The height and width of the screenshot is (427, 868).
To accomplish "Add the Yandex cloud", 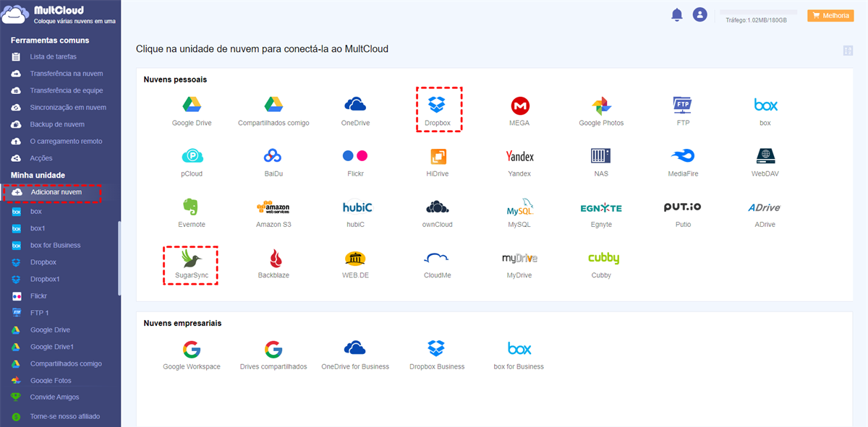I will pos(519,156).
